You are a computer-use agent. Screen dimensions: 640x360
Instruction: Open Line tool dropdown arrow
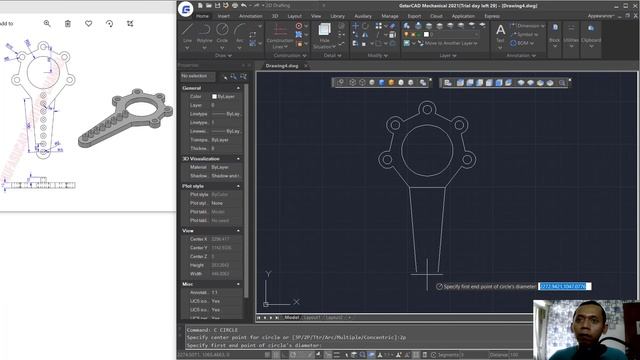tap(187, 48)
